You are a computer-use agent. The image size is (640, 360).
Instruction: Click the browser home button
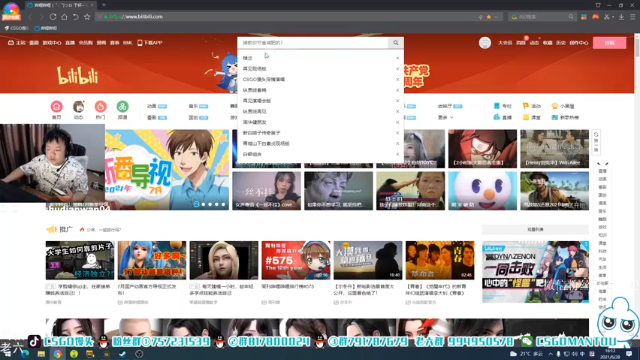coord(64,17)
